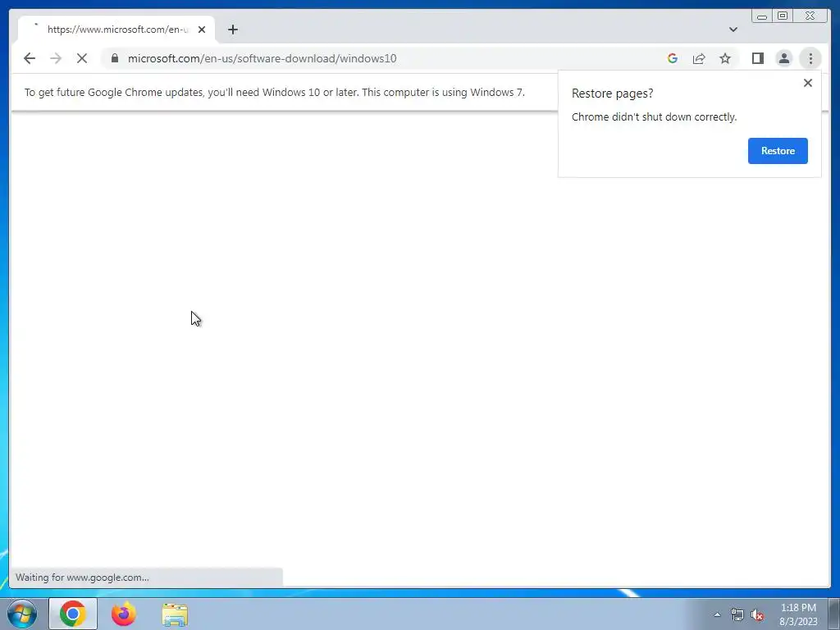The height and width of the screenshot is (630, 840).
Task: Click the muted volume tray icon
Action: tap(757, 615)
